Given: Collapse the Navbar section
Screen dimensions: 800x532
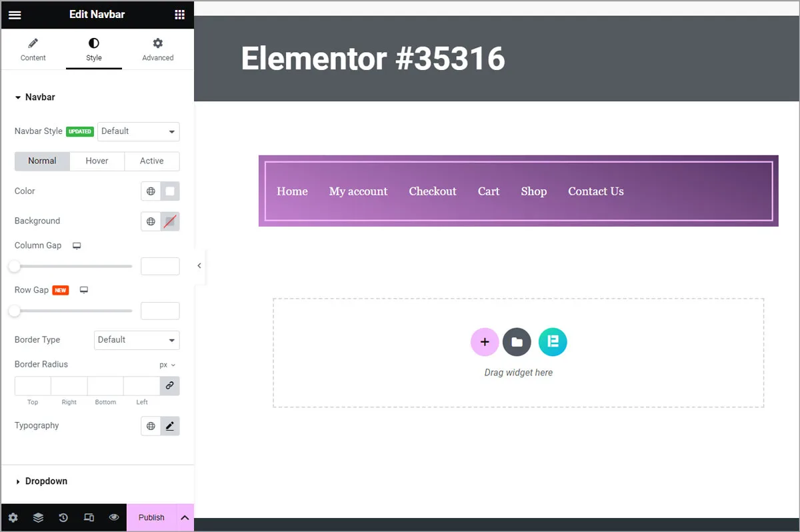Looking at the screenshot, I should click(x=35, y=97).
